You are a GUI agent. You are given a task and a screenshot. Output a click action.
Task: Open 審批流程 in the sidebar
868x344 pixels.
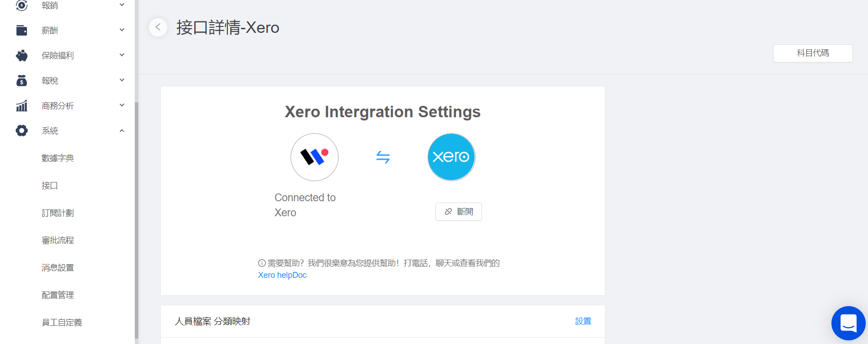click(x=58, y=240)
